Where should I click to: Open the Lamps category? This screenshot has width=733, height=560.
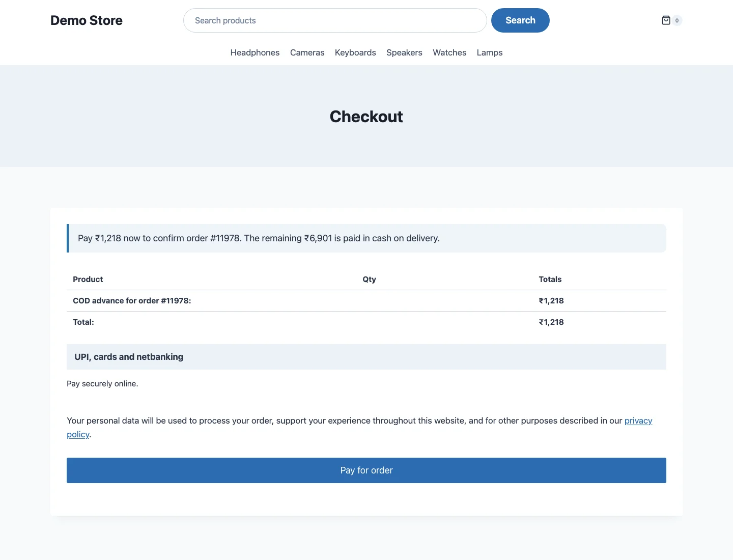coord(490,52)
